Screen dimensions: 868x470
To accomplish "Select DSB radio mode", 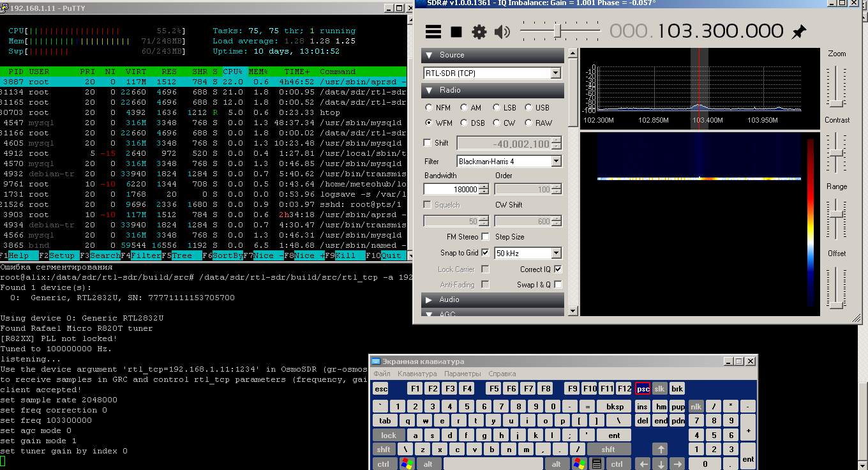I will point(472,123).
